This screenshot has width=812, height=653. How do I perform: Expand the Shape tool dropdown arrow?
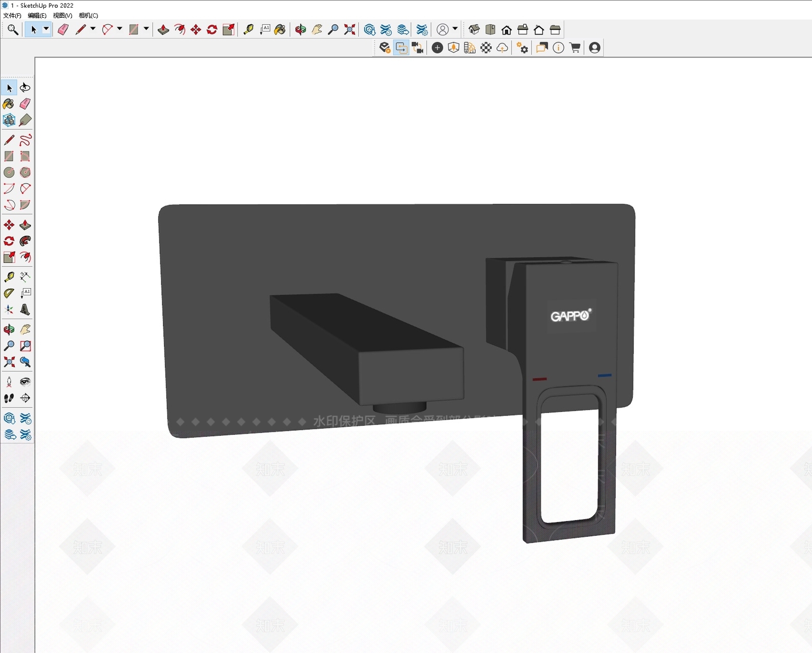coord(146,29)
